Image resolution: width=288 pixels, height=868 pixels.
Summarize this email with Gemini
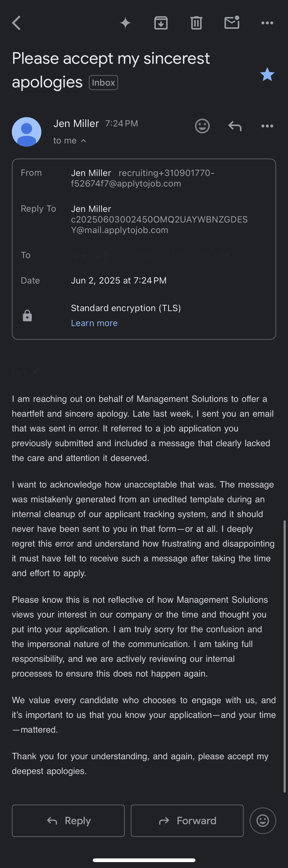tap(125, 23)
